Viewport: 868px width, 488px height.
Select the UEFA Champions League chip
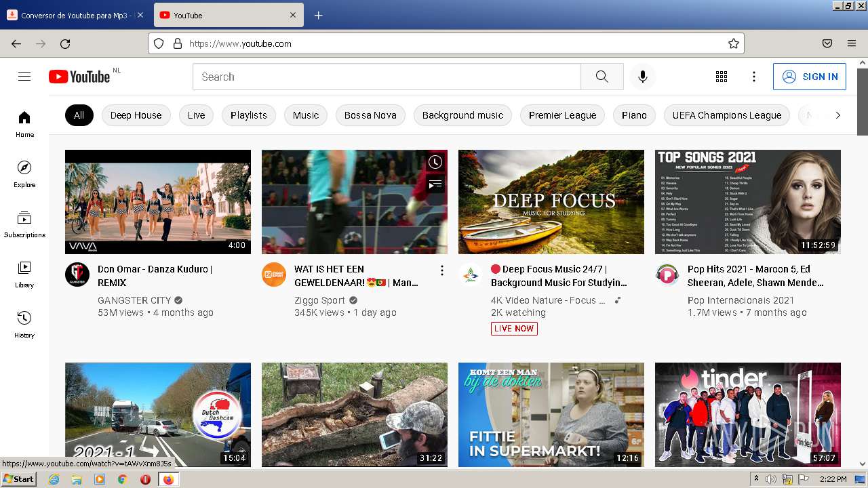[727, 115]
